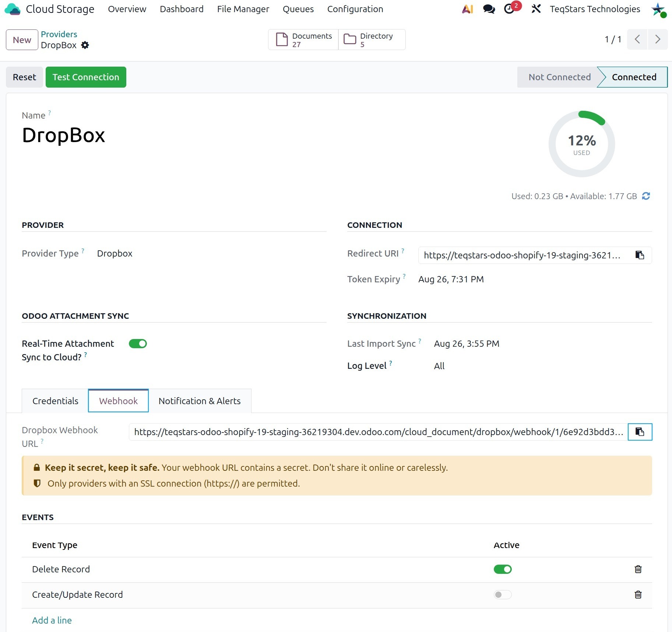Open the Queues menu
Viewport: 672px width, 632px height.
[298, 9]
